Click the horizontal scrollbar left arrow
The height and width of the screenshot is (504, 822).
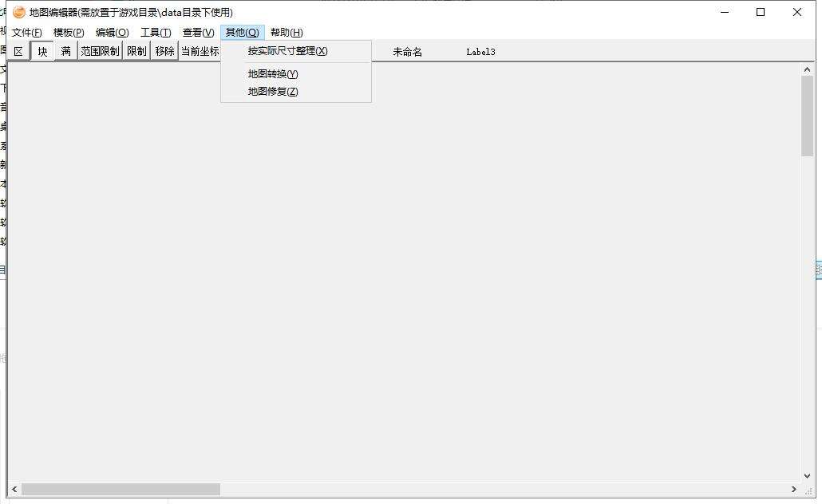click(x=14, y=490)
